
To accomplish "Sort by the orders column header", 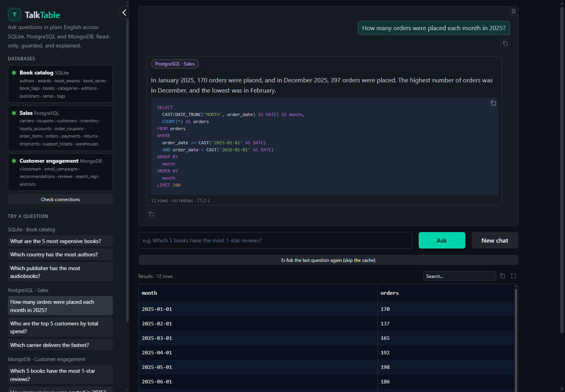I will [446, 293].
